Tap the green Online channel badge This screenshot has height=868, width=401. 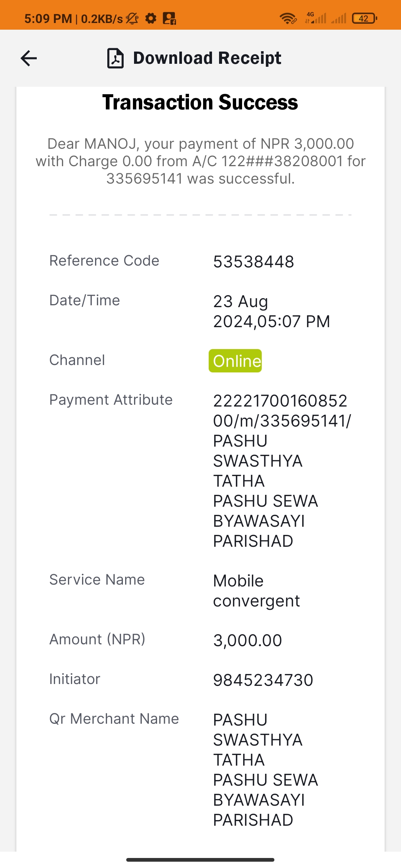(x=235, y=361)
